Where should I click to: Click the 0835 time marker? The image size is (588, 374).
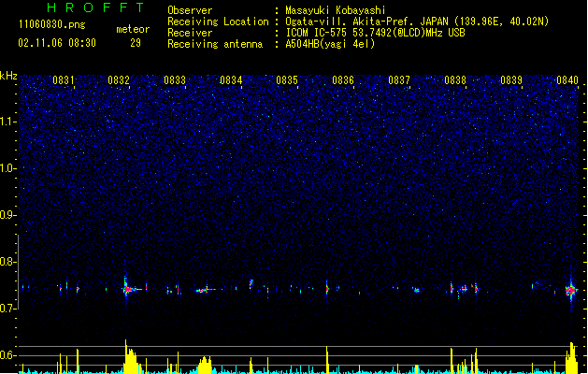click(287, 80)
